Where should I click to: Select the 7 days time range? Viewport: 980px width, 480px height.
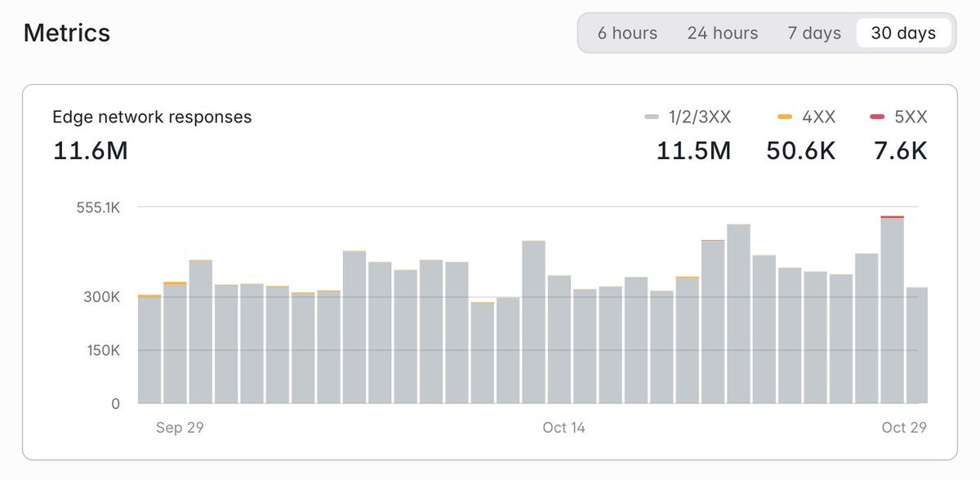tap(813, 33)
